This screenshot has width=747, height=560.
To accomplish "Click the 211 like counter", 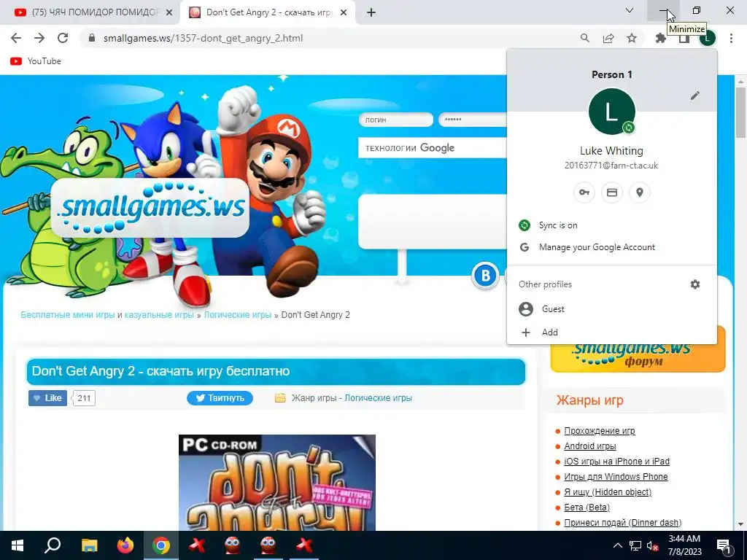I will pyautogui.click(x=84, y=398).
